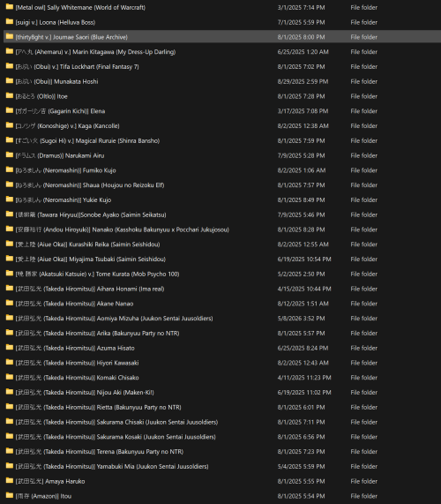Click folder icon beside Kaga (Kancolle)

click(10, 125)
